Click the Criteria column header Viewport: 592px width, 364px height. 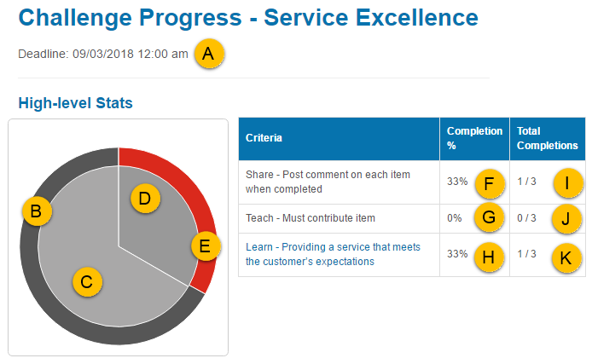(264, 138)
